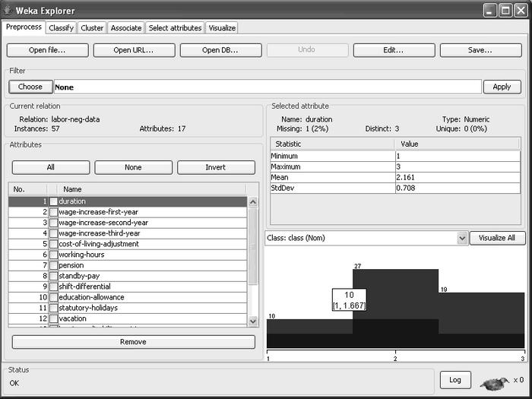
Task: Tick the checkbox for duration attribute
Action: [x=53, y=201]
